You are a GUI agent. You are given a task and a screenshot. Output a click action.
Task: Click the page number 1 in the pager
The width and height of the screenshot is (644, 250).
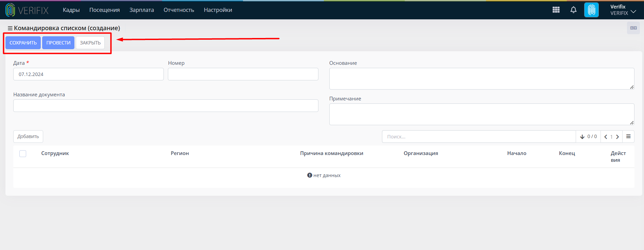point(611,137)
